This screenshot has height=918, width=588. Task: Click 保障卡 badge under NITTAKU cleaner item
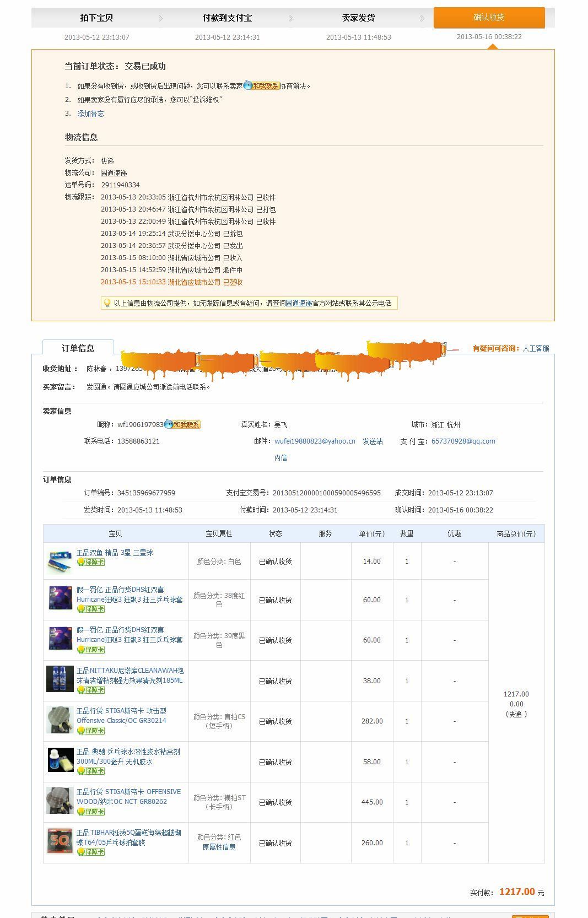[x=91, y=690]
